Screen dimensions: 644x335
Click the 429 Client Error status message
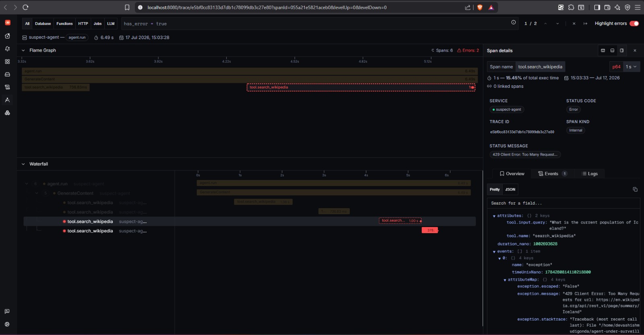(x=525, y=155)
